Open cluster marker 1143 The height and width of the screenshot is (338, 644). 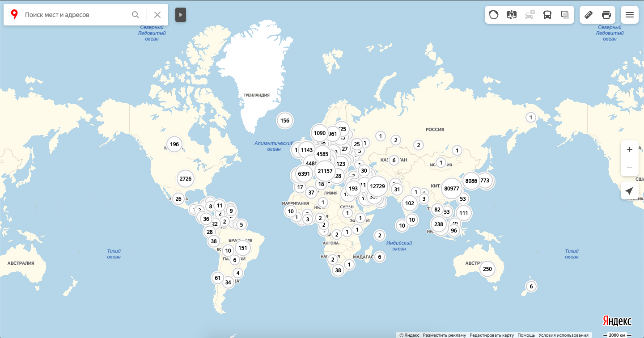click(307, 150)
